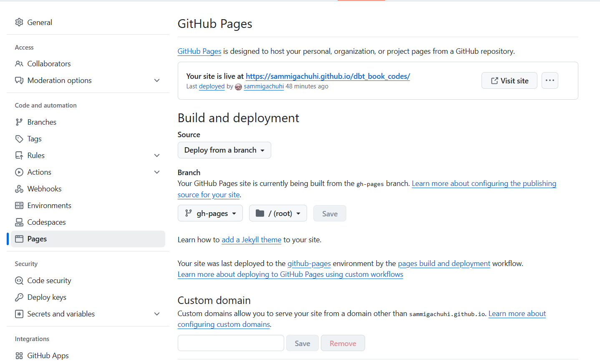
Task: Click the Moderation options speech icon
Action: coord(19,80)
